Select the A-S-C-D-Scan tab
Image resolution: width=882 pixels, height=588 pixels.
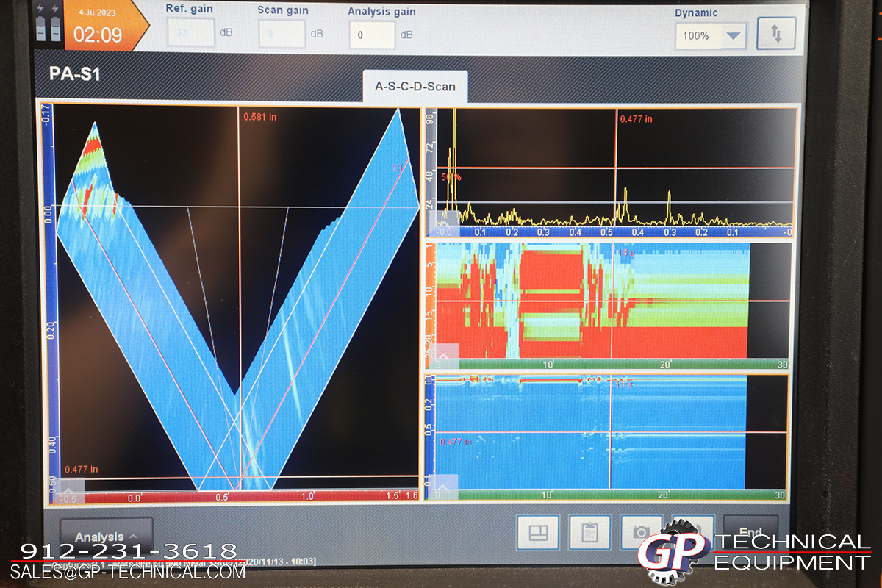coord(415,86)
